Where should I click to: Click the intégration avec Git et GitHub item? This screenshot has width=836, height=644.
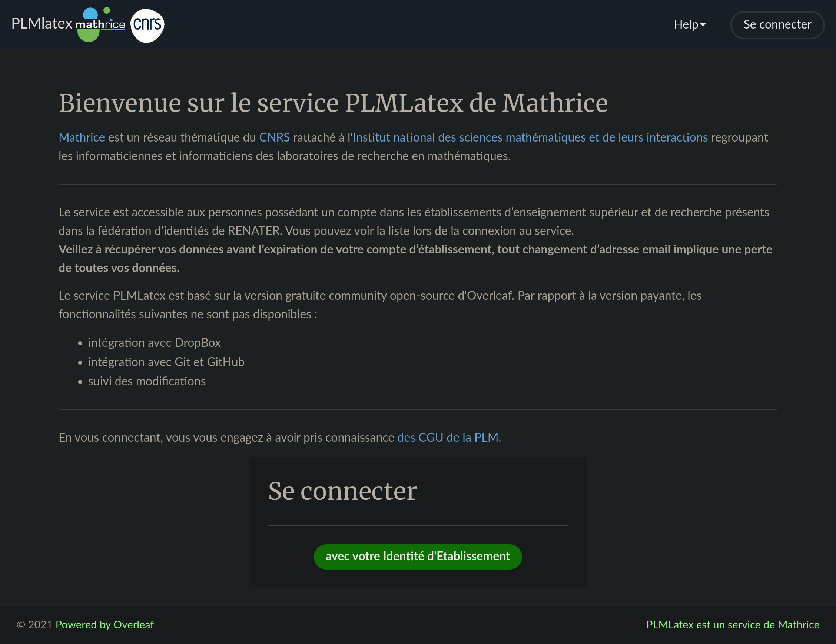(166, 362)
